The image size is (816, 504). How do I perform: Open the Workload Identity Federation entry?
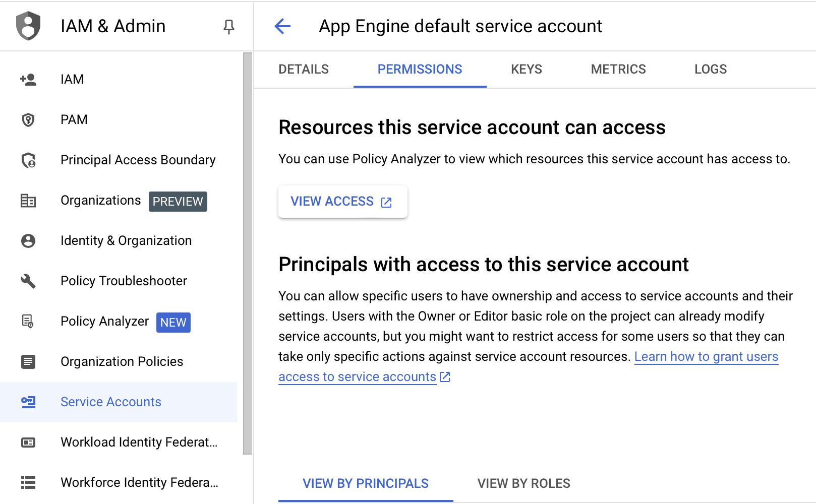[x=139, y=442]
